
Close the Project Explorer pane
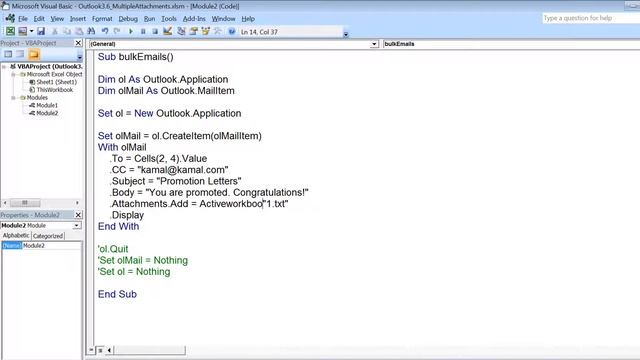click(x=78, y=43)
